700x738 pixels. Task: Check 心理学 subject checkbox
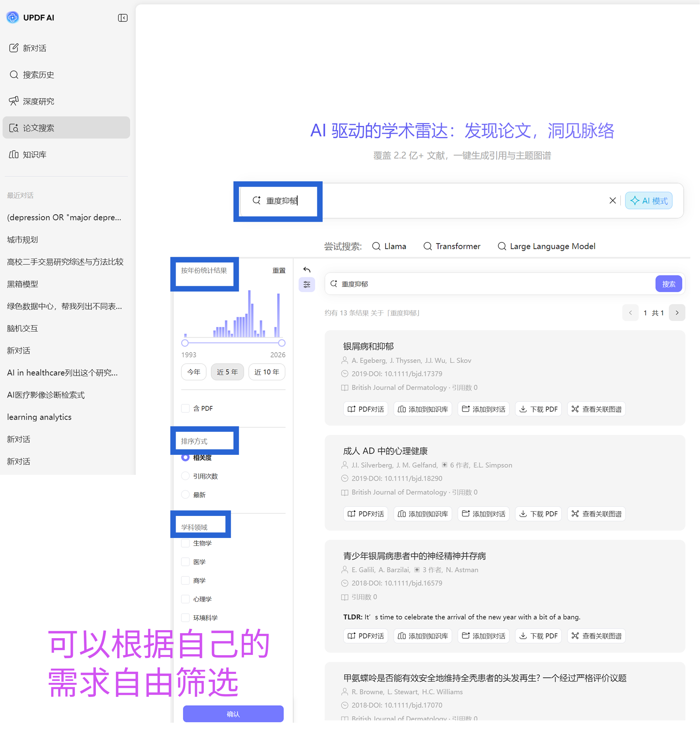pos(185,599)
